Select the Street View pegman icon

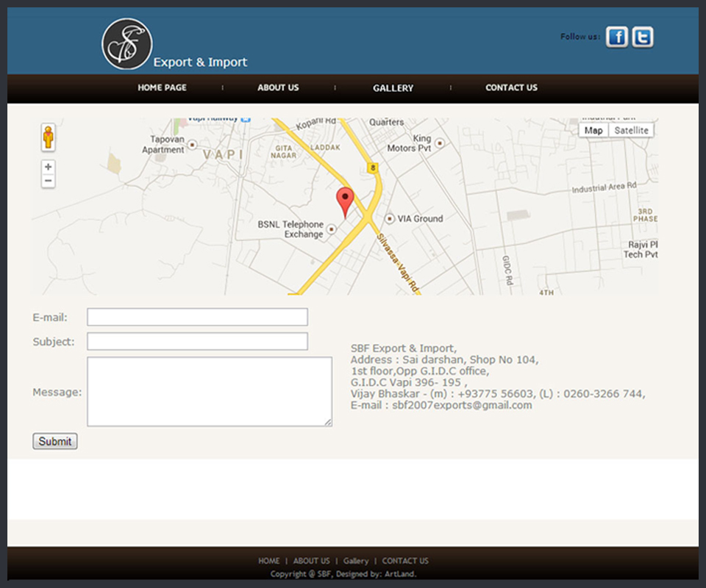(x=48, y=137)
